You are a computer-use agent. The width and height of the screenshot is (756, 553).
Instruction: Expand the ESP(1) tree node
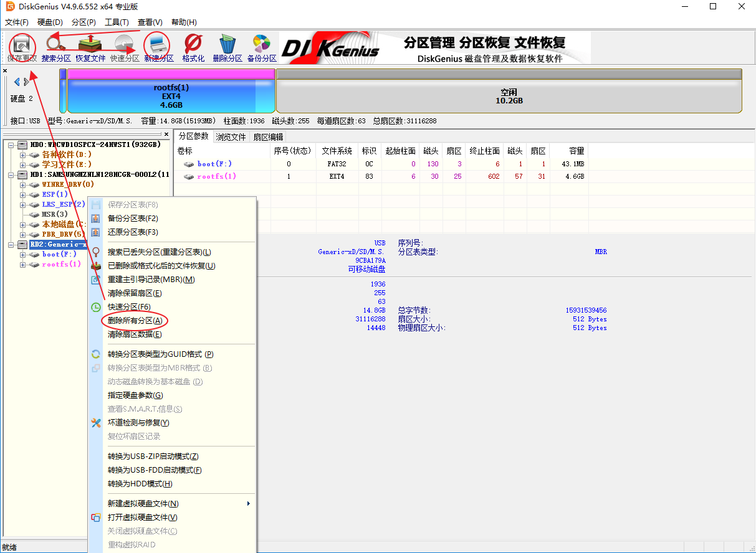22,195
